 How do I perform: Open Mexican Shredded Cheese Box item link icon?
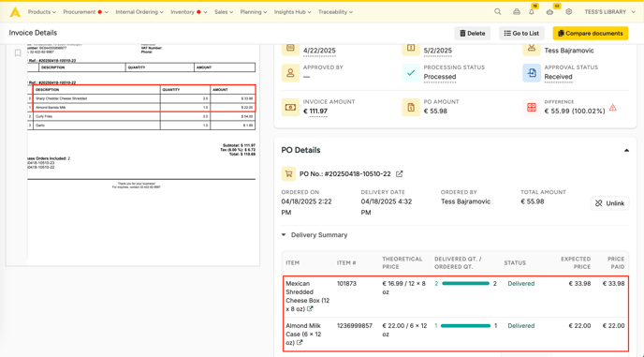(x=310, y=309)
